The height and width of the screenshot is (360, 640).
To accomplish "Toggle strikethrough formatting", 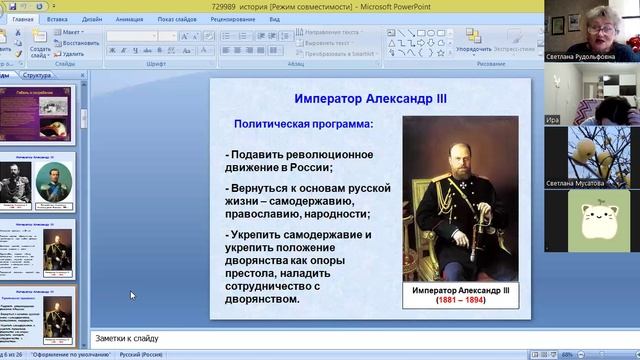I will point(147,51).
